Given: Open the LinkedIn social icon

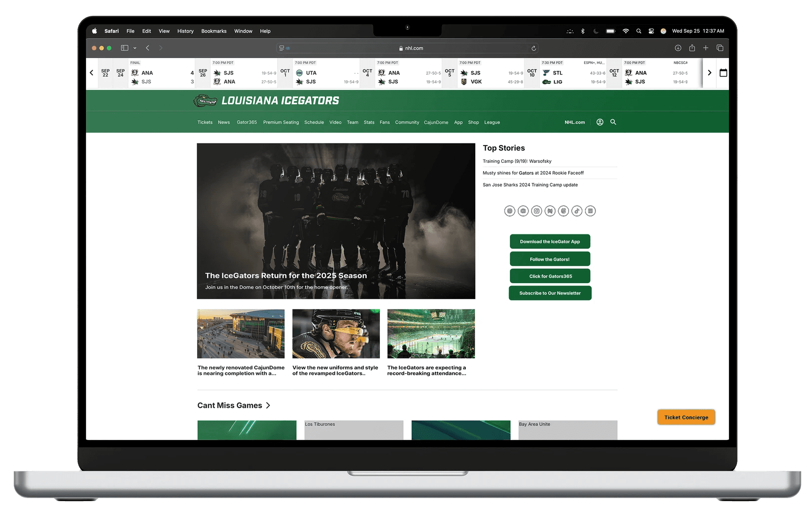Looking at the screenshot, I should (590, 211).
